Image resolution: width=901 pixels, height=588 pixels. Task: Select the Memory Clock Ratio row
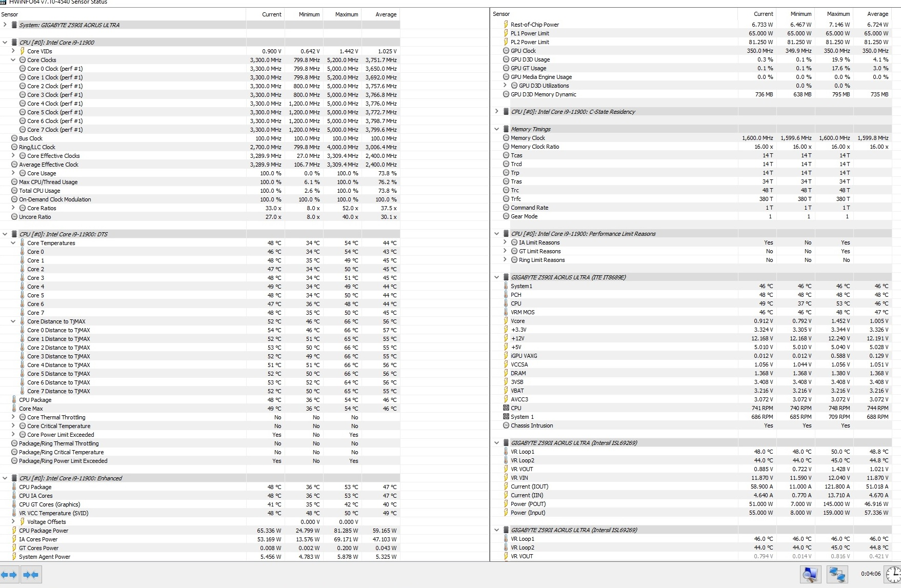[x=535, y=147]
